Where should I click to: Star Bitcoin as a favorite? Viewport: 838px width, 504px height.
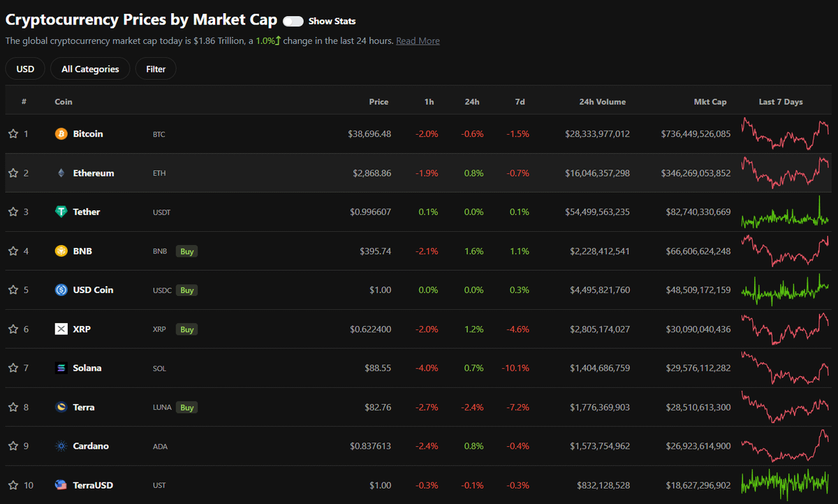[x=13, y=133]
